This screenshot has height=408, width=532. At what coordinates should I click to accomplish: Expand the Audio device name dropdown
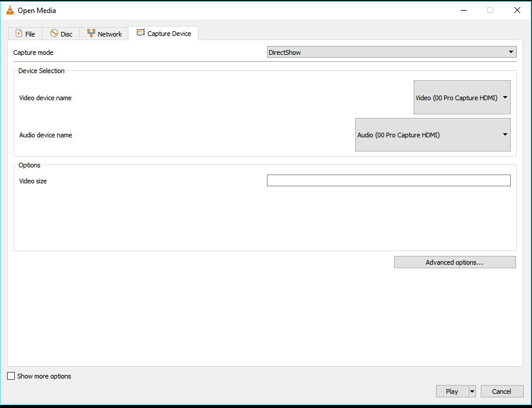[x=432, y=135]
